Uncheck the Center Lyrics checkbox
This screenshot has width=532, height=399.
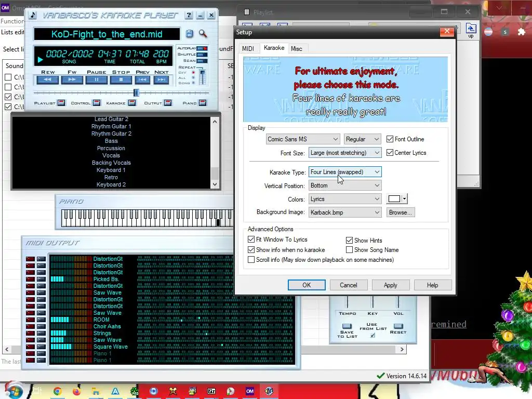point(390,153)
